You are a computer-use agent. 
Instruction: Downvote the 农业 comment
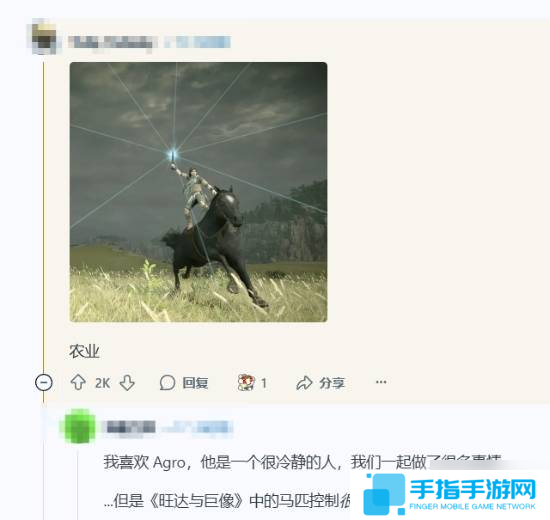tap(127, 383)
